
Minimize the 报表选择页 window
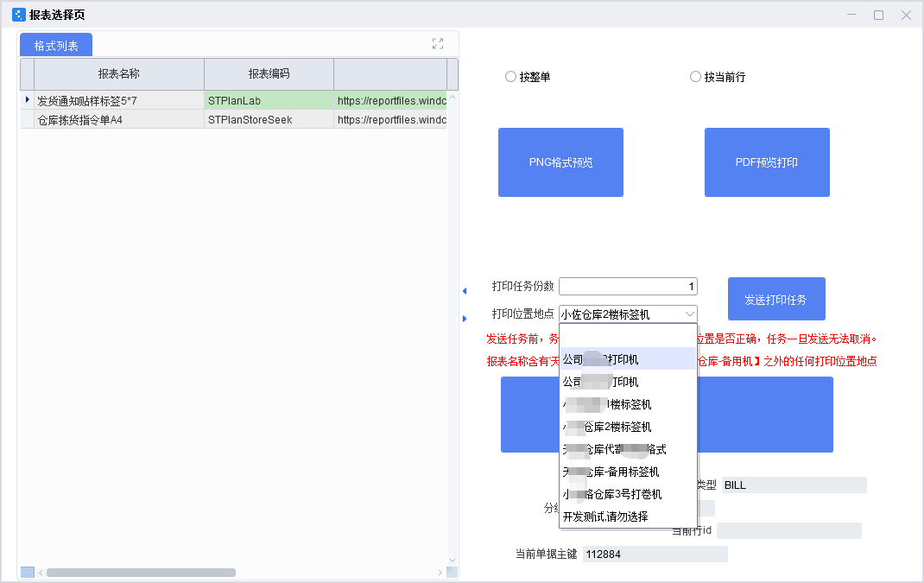pyautogui.click(x=851, y=15)
